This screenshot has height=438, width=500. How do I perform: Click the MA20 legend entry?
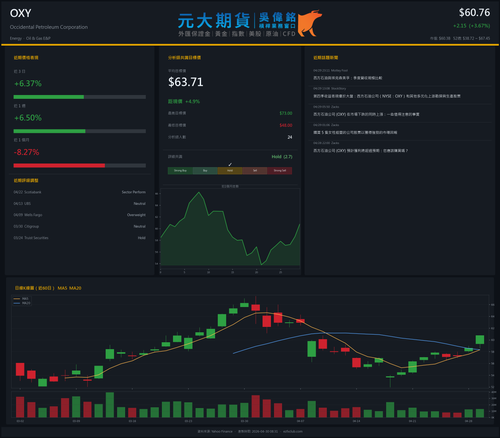[22, 303]
